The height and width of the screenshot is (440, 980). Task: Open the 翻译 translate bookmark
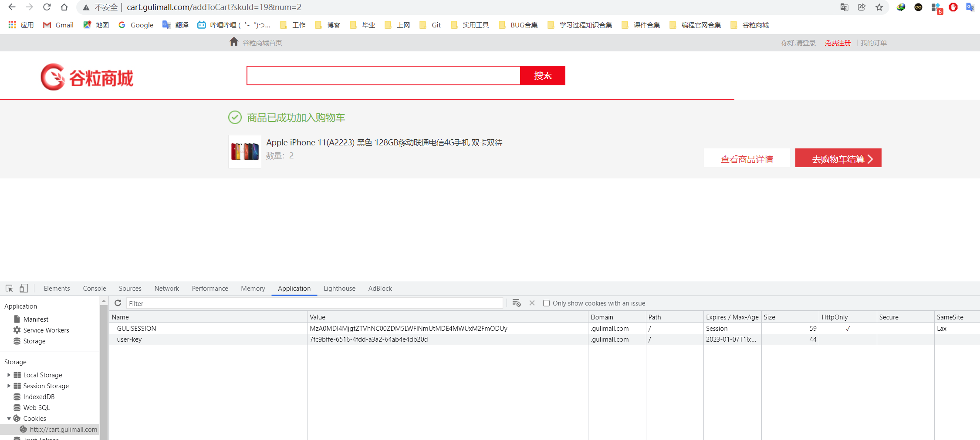(176, 25)
